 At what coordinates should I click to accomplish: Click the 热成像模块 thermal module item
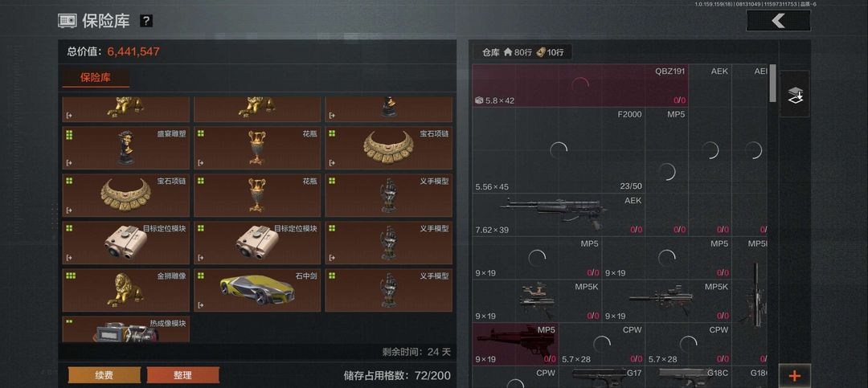(x=125, y=329)
